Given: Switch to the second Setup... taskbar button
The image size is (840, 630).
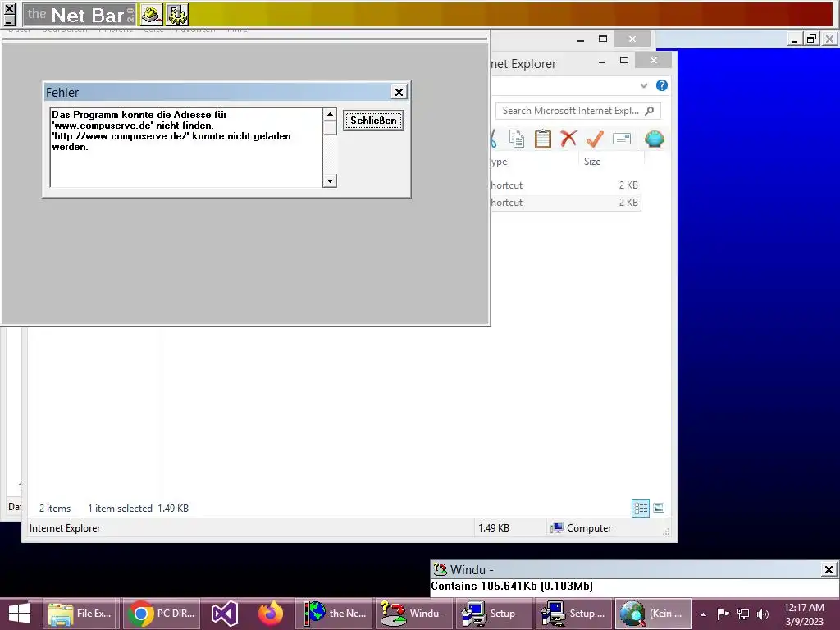Looking at the screenshot, I should (x=573, y=614).
